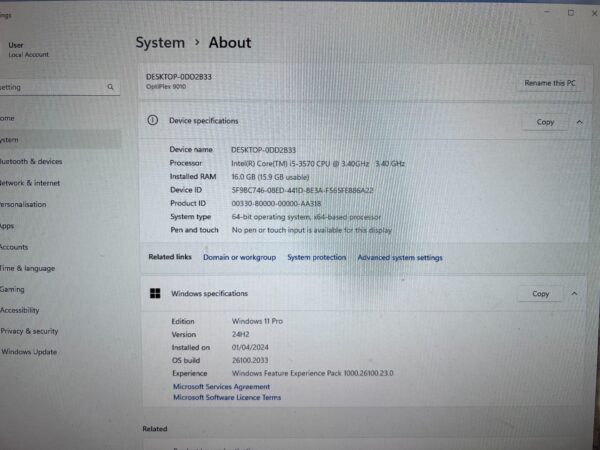Minimize the Settings window
Image resolution: width=600 pixels, height=450 pixels.
click(x=546, y=12)
